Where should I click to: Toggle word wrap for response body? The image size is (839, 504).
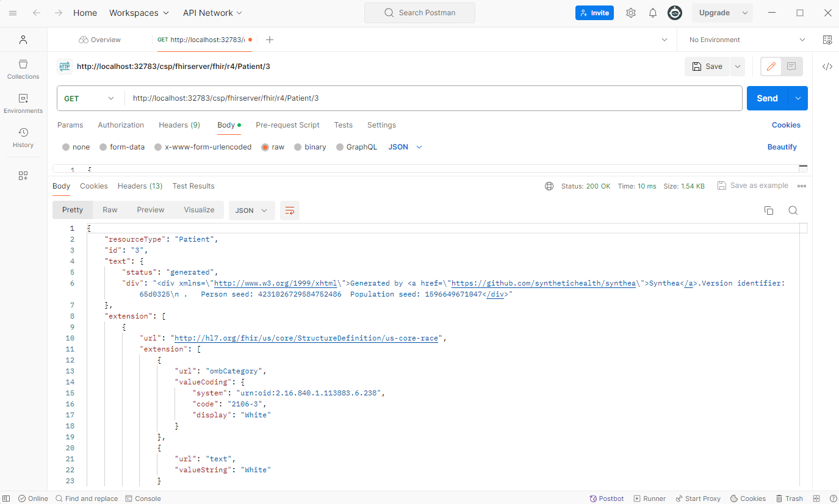pyautogui.click(x=290, y=211)
